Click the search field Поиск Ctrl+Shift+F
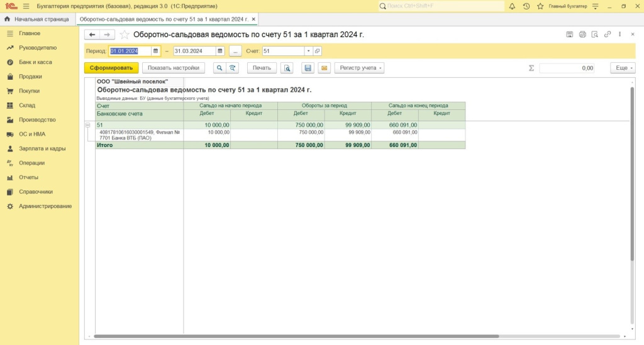 [441, 6]
